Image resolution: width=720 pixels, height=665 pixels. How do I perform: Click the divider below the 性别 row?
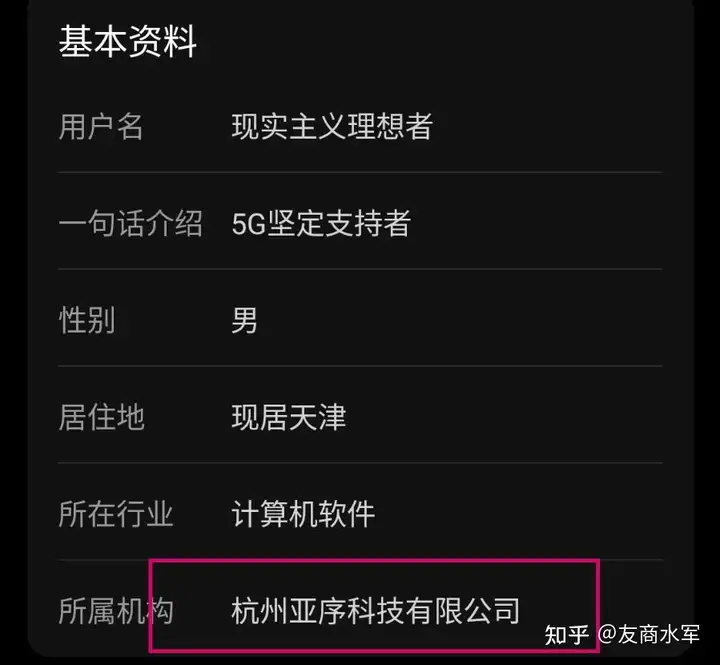point(360,366)
